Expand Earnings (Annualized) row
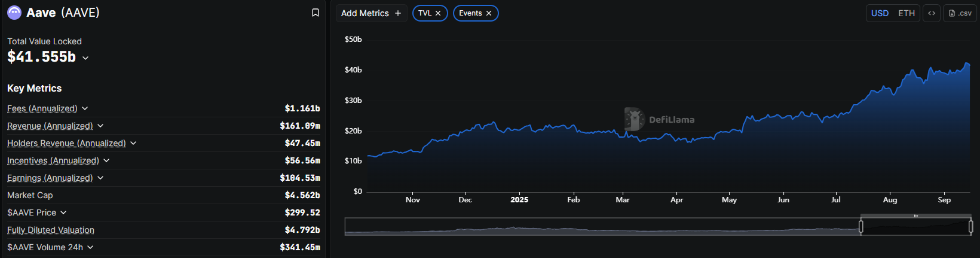The width and height of the screenshot is (980, 258). pyautogui.click(x=100, y=178)
